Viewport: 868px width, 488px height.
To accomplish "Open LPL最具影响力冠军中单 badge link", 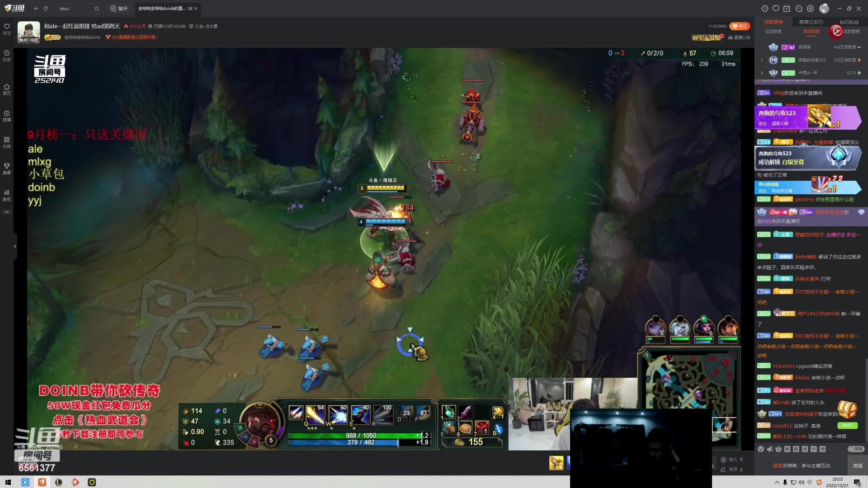I will (x=131, y=37).
